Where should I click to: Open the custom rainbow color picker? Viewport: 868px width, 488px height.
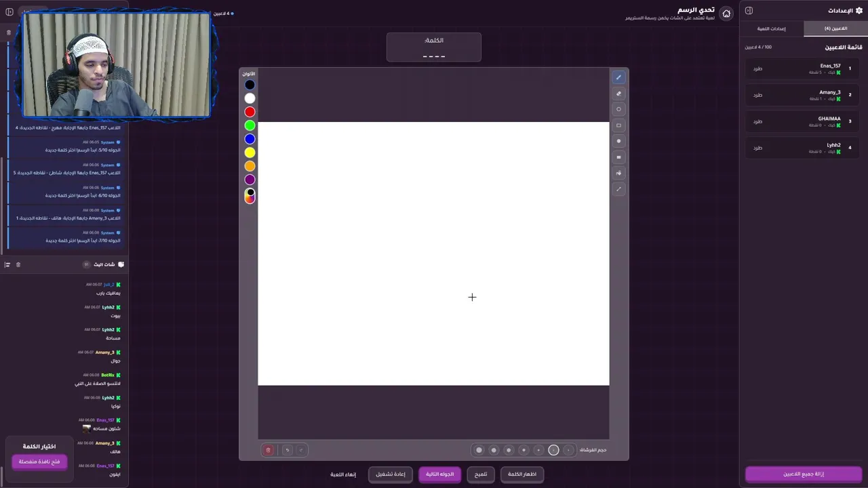[250, 196]
